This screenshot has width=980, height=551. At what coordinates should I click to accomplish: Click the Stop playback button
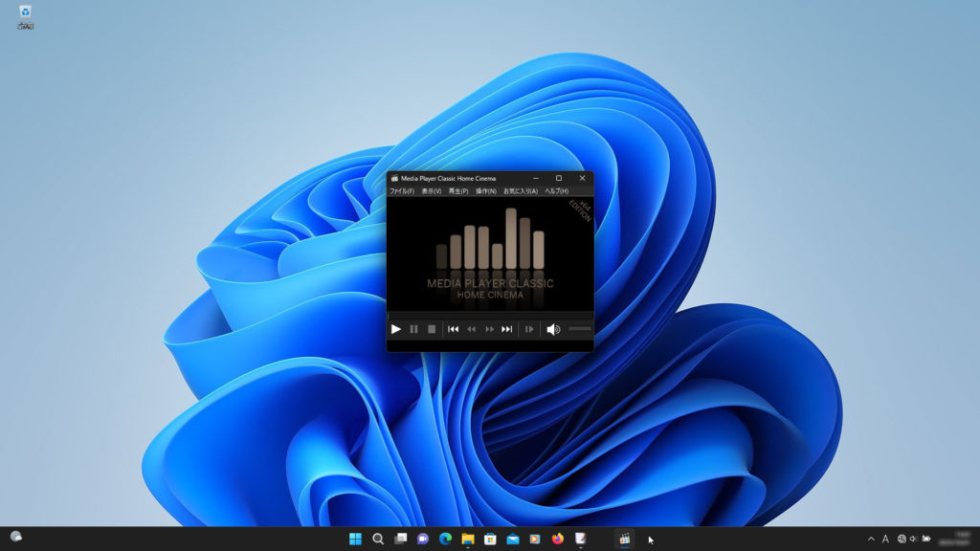[432, 329]
